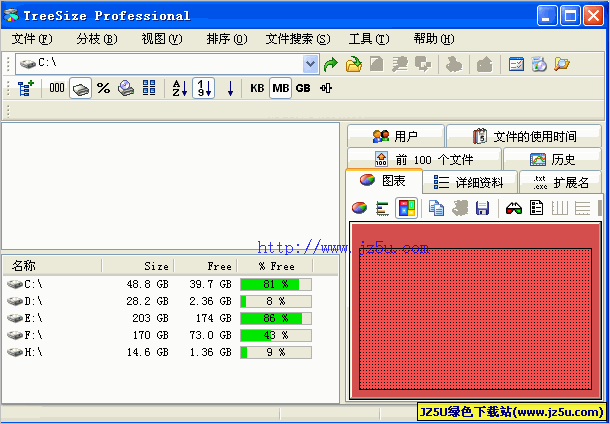Viewport: 610px width, 424px height.
Task: Click the Free column header
Action: [206, 266]
